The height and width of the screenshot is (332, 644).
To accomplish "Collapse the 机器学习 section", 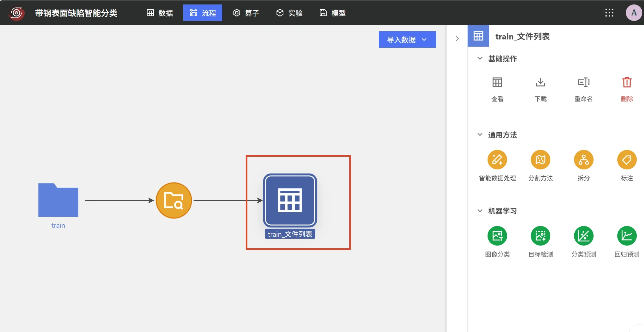I will [480, 211].
